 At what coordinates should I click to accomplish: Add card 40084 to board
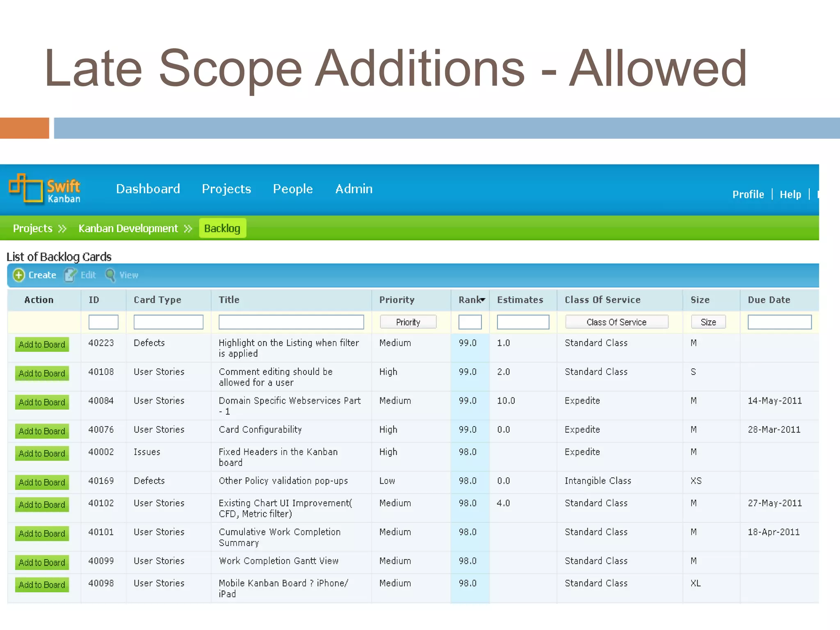42,402
